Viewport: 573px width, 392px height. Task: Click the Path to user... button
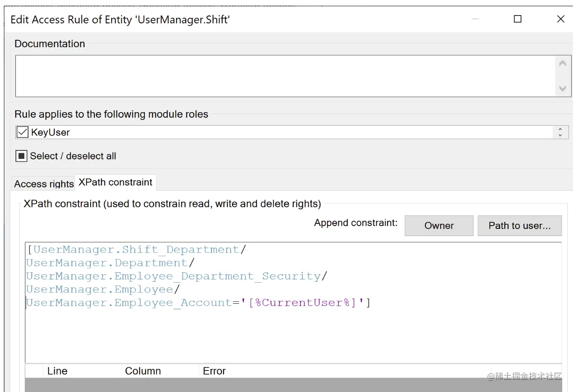(x=519, y=226)
